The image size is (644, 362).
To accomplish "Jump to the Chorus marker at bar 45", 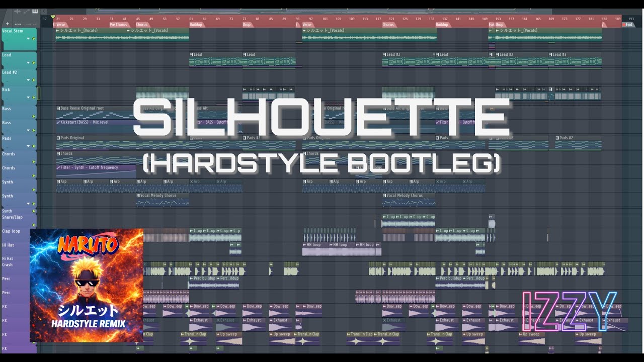I will point(142,24).
